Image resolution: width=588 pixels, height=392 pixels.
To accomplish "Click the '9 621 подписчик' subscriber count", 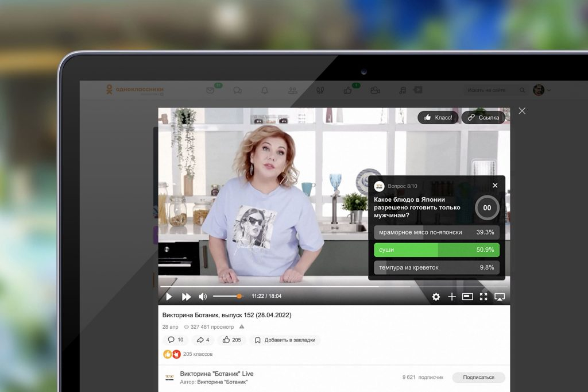I will click(423, 378).
